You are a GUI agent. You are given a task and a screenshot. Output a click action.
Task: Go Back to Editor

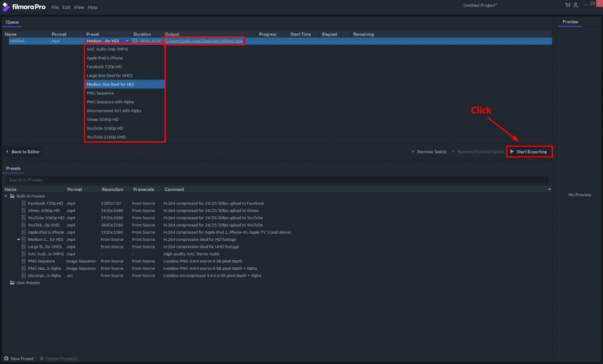[23, 151]
